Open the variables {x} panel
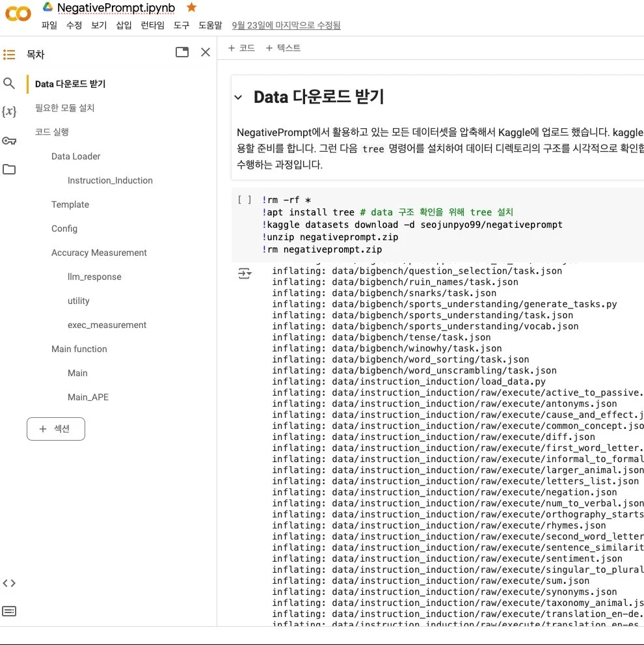The width and height of the screenshot is (644, 645). point(9,112)
